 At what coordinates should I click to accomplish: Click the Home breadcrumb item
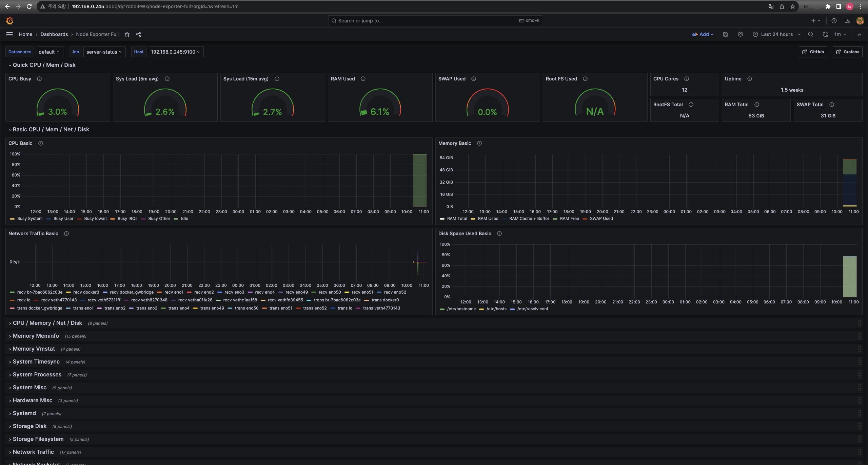(25, 34)
